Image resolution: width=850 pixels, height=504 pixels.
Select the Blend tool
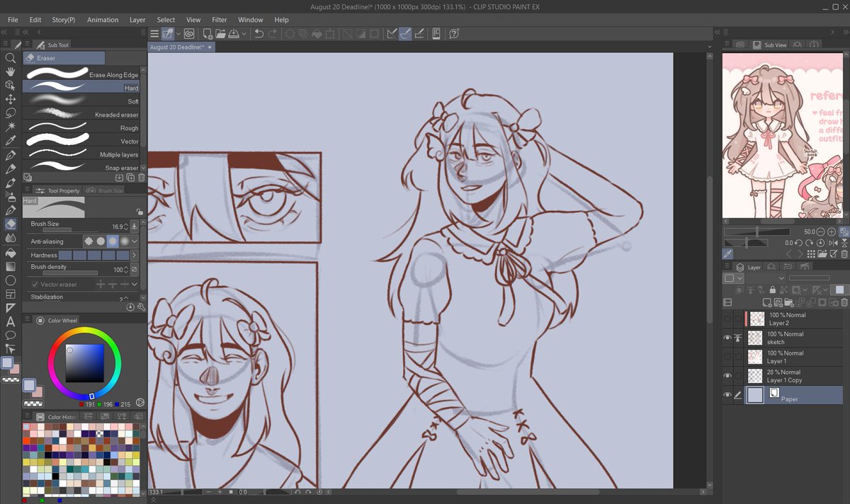[11, 239]
